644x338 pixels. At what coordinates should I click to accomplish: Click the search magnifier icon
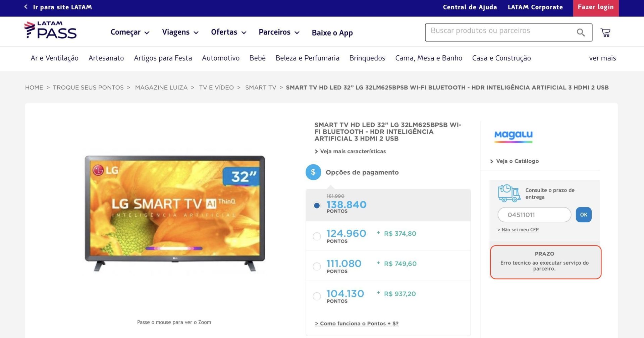click(581, 33)
